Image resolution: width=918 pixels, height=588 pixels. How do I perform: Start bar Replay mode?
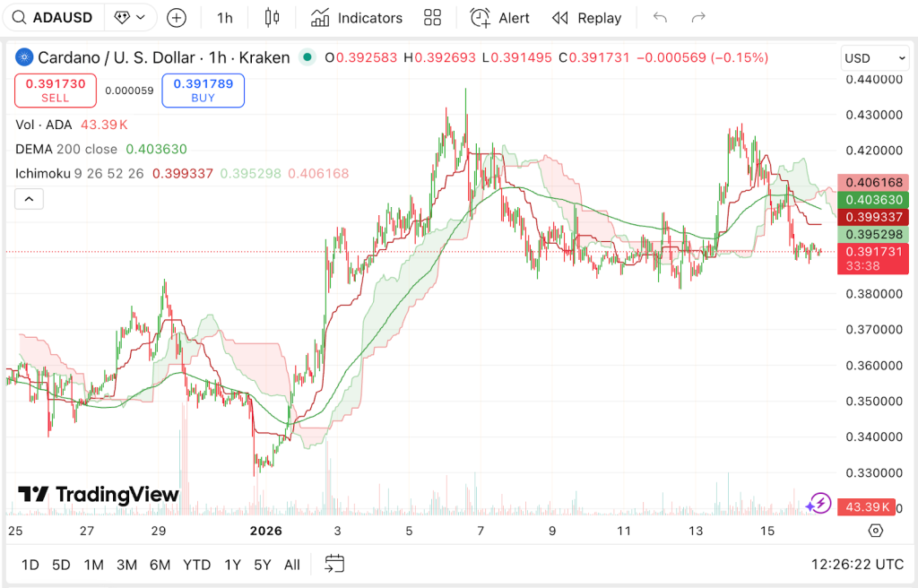(587, 18)
